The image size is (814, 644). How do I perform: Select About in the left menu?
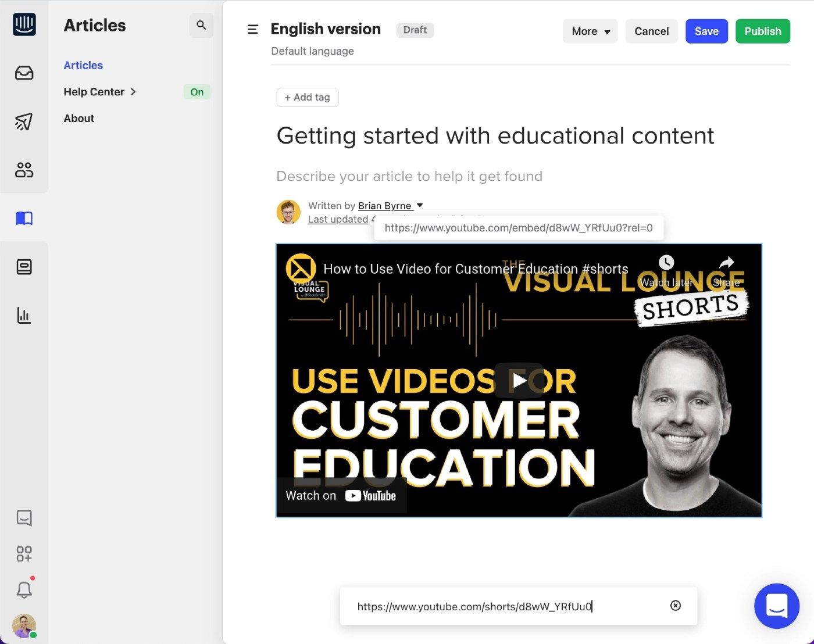pyautogui.click(x=78, y=118)
